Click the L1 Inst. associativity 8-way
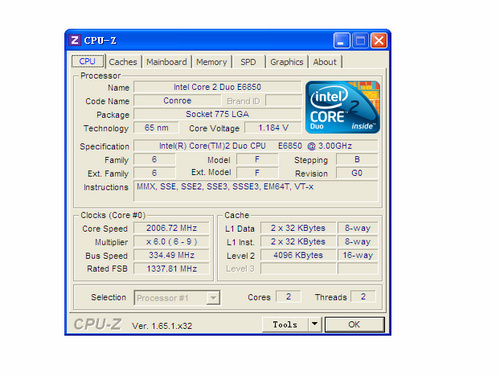This screenshot has height=375, width=500. (358, 242)
